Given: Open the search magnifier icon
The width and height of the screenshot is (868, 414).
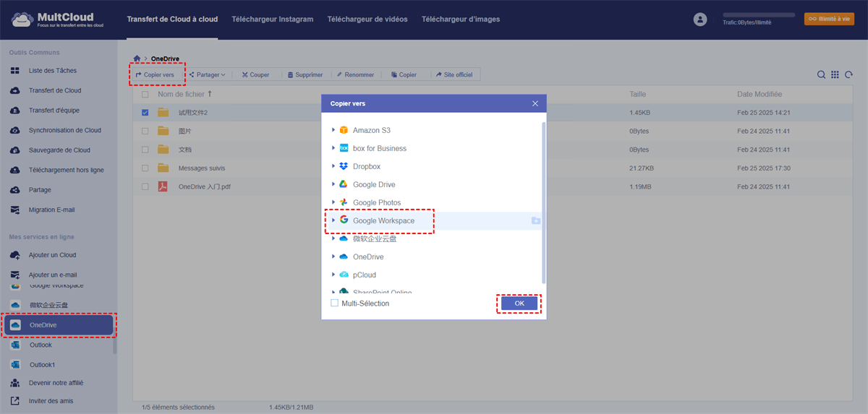Looking at the screenshot, I should pyautogui.click(x=822, y=74).
